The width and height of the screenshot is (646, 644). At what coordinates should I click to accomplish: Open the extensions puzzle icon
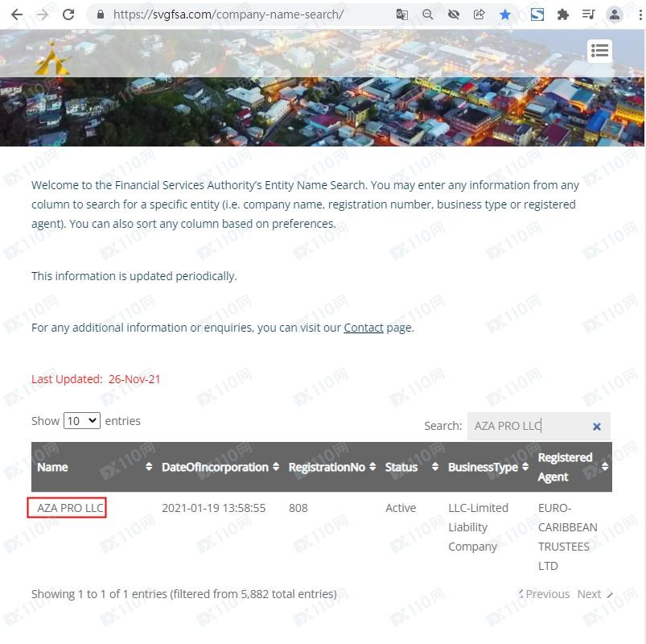pos(563,14)
